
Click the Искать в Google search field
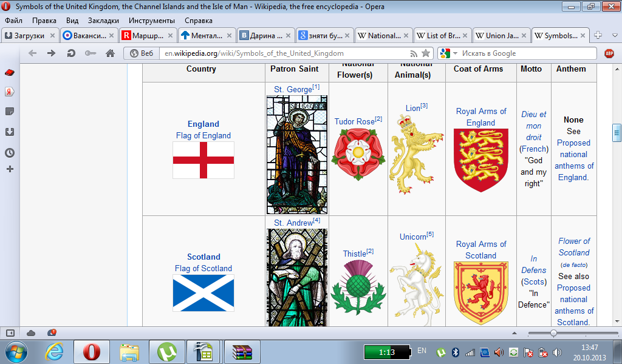click(x=528, y=53)
